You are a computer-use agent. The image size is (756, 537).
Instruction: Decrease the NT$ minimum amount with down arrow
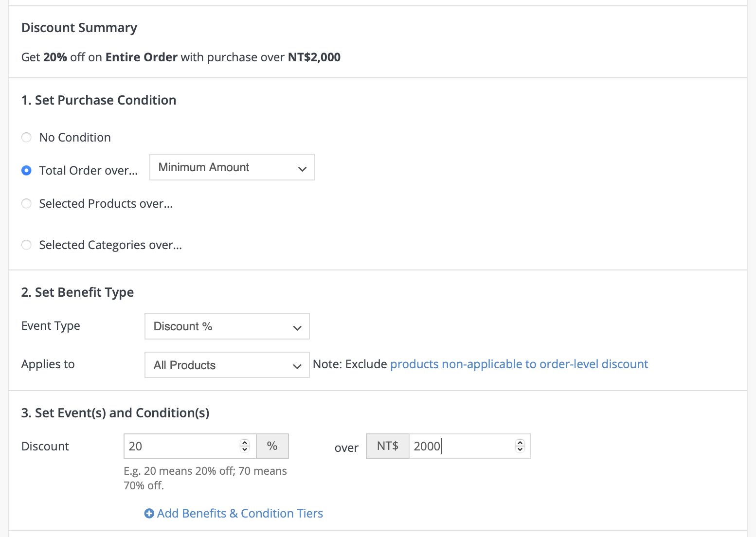tap(520, 449)
